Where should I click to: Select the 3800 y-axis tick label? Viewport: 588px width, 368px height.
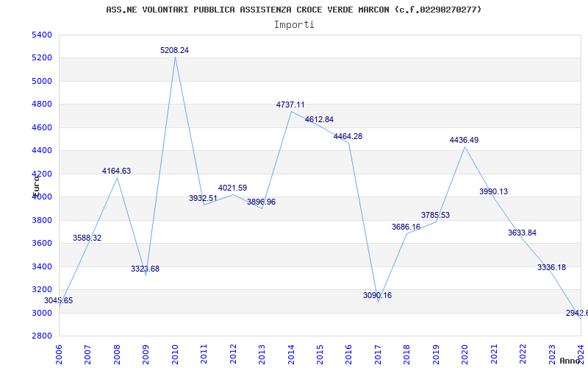(43, 220)
